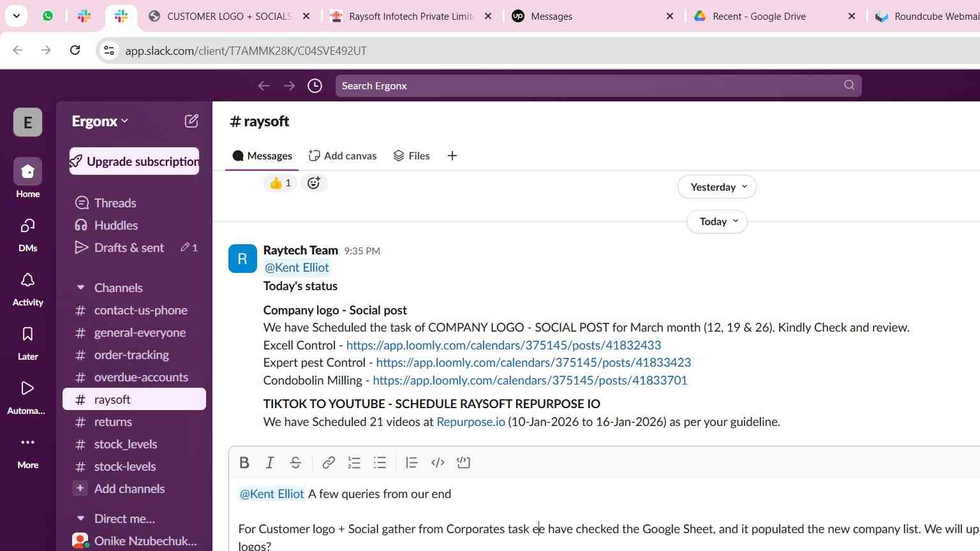Toggle the thumbs up reaction

point(280,183)
